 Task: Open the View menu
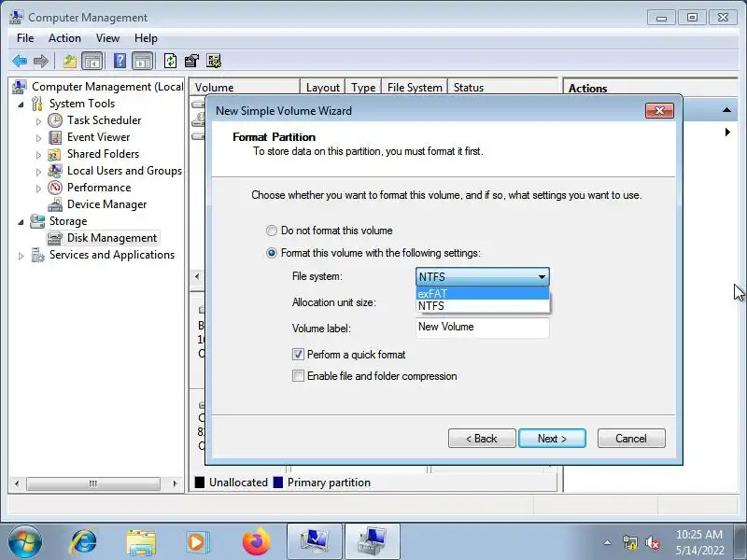pos(107,38)
